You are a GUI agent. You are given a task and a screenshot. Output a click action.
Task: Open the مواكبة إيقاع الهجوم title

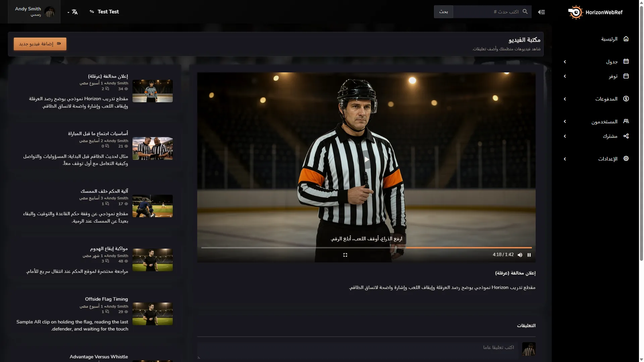click(109, 249)
